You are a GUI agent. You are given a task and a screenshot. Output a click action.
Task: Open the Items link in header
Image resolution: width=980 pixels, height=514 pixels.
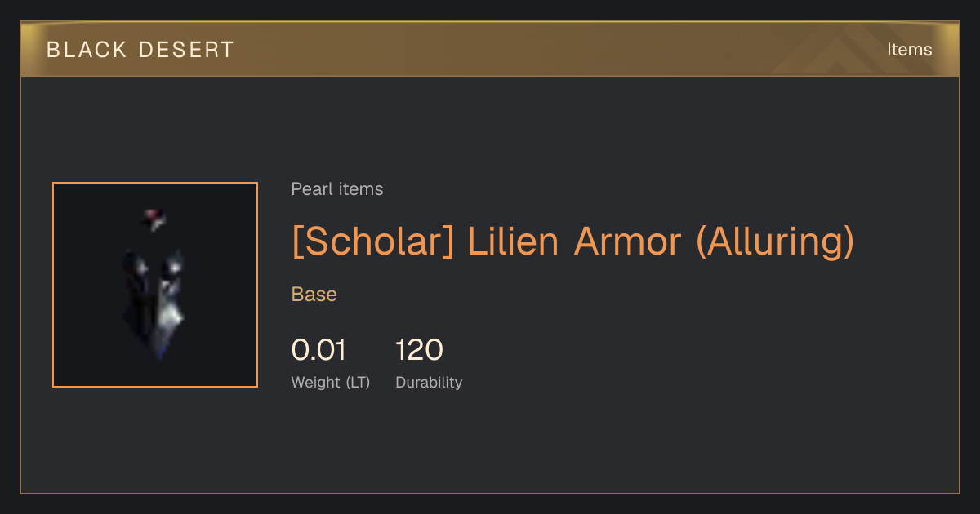tap(909, 49)
